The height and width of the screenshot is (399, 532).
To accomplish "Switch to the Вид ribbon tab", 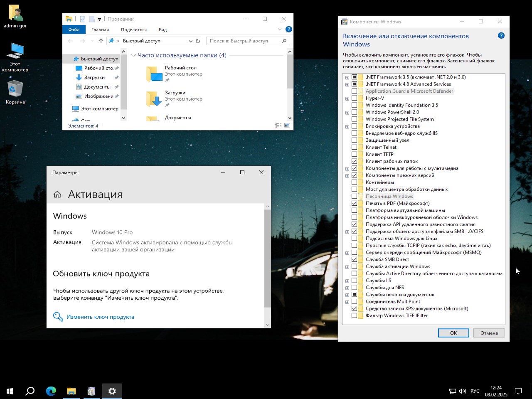I will (163, 29).
